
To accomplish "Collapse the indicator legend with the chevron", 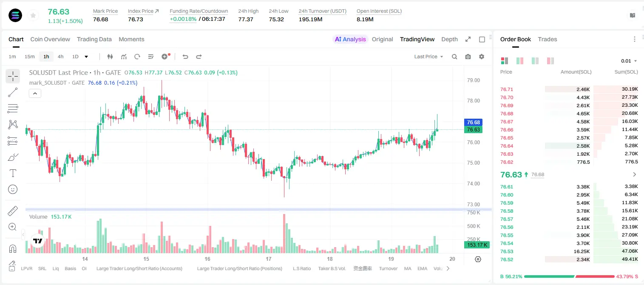I will [35, 94].
